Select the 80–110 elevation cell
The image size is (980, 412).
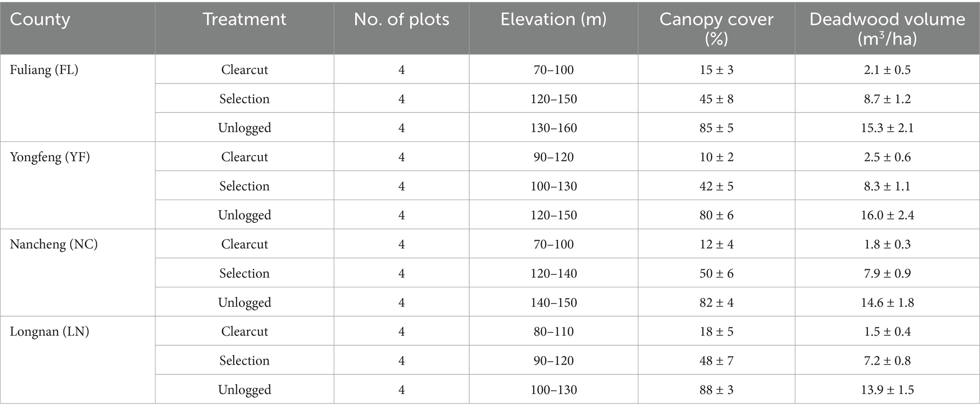pos(554,331)
